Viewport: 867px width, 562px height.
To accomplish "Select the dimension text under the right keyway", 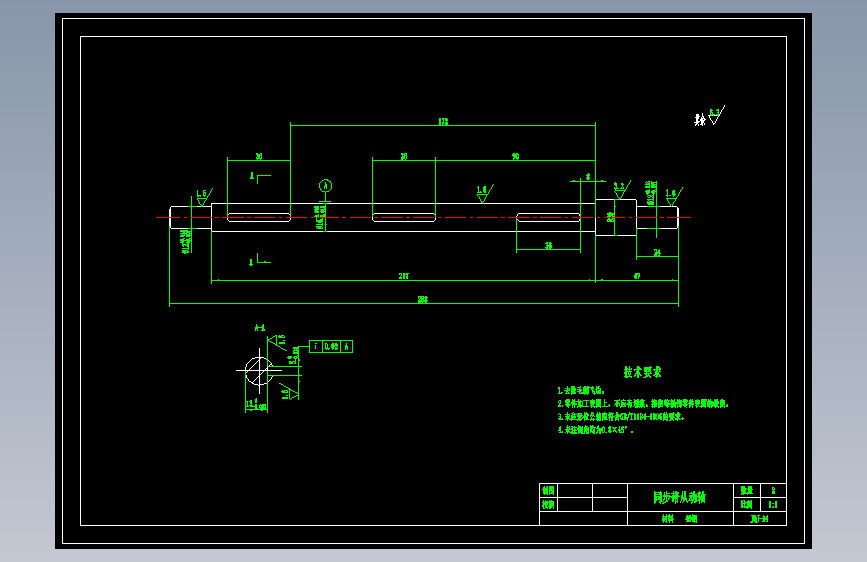I will click(x=548, y=245).
